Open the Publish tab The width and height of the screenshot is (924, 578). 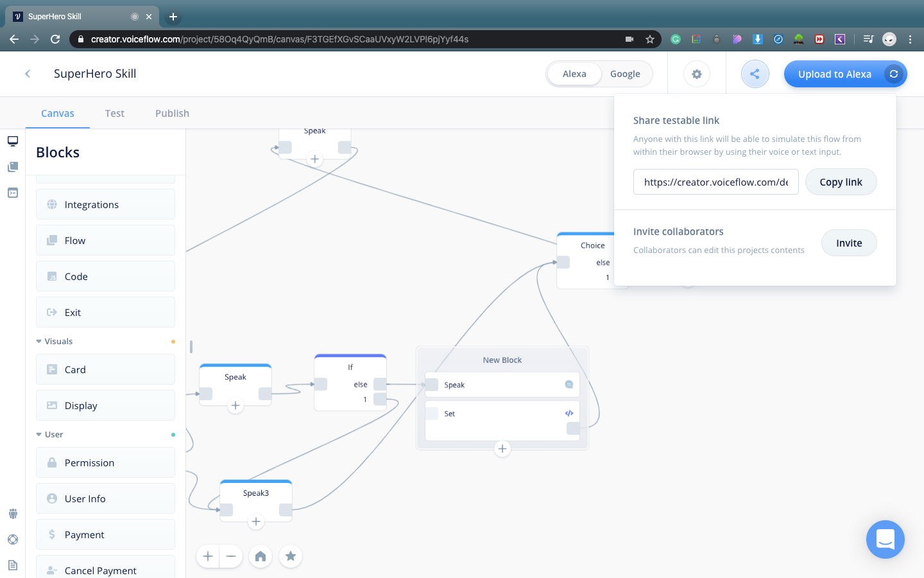coord(172,113)
